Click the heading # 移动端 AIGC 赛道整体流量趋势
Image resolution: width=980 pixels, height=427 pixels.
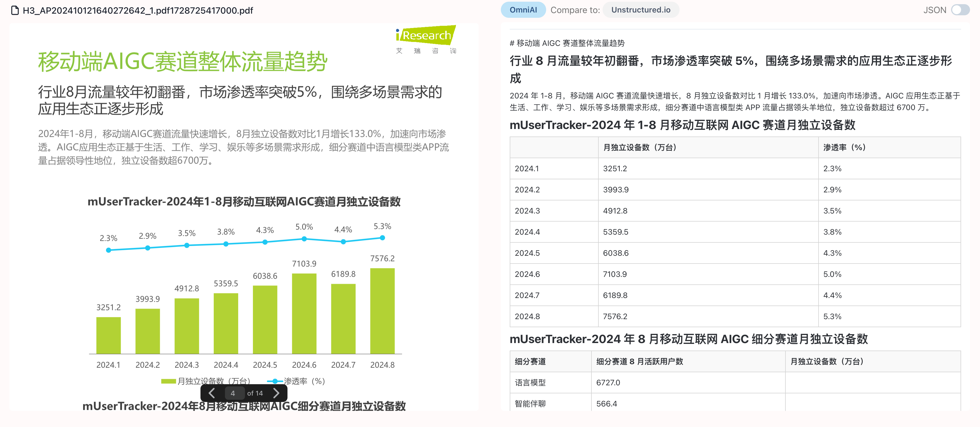(x=567, y=43)
